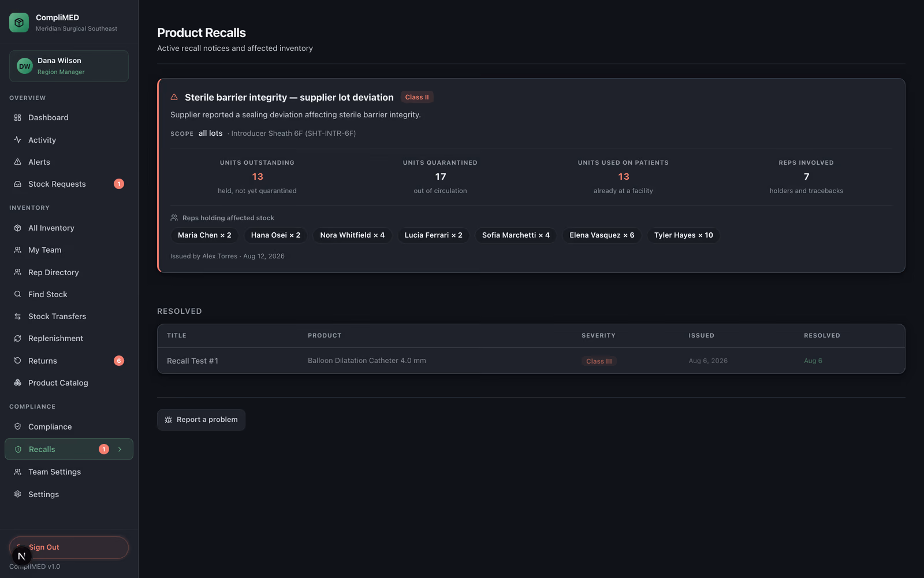This screenshot has height=578, width=924.
Task: Open Returns via its undo arrow icon
Action: 17,361
